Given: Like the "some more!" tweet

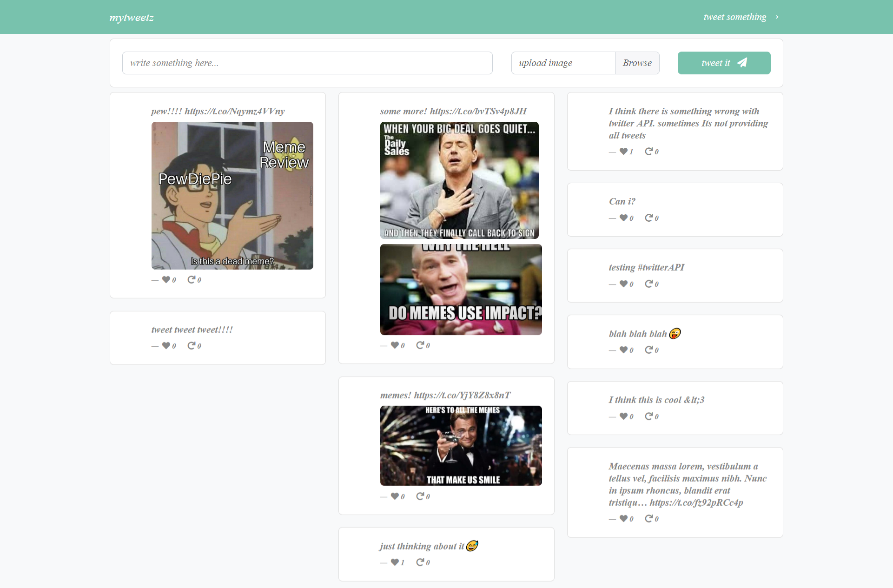Looking at the screenshot, I should 395,345.
